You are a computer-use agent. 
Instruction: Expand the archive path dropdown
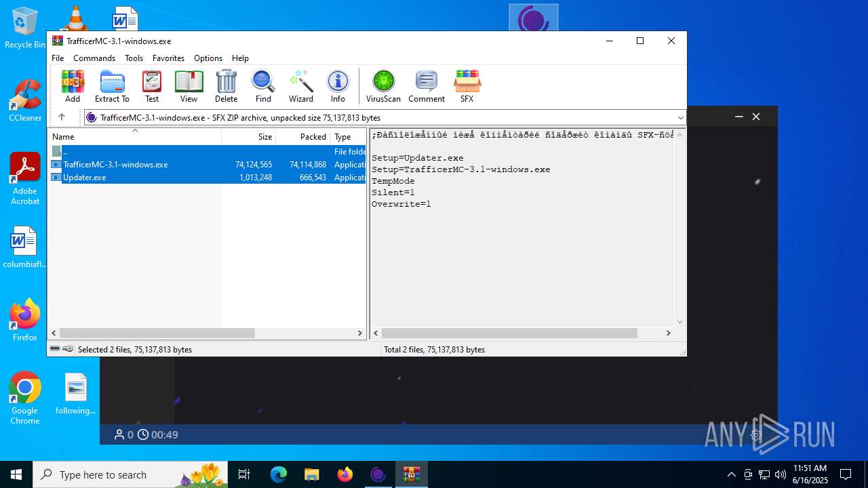tap(680, 117)
